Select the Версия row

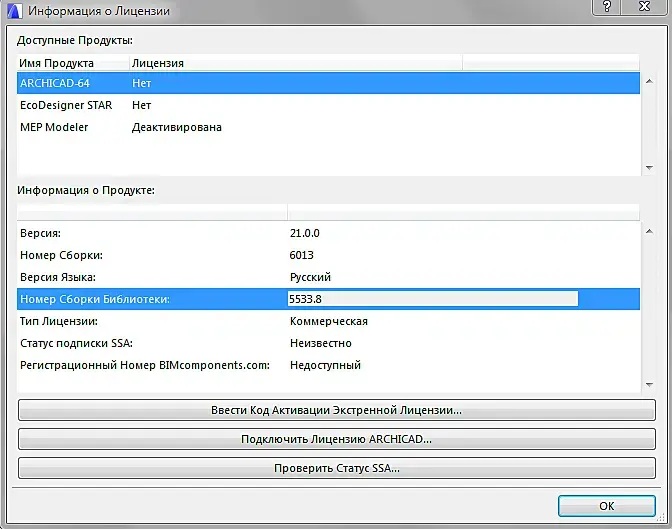[328, 233]
